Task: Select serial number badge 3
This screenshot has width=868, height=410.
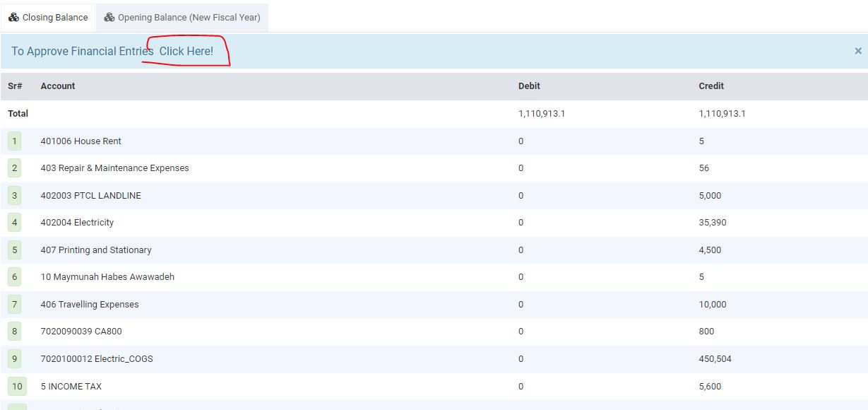Action: pos(15,196)
